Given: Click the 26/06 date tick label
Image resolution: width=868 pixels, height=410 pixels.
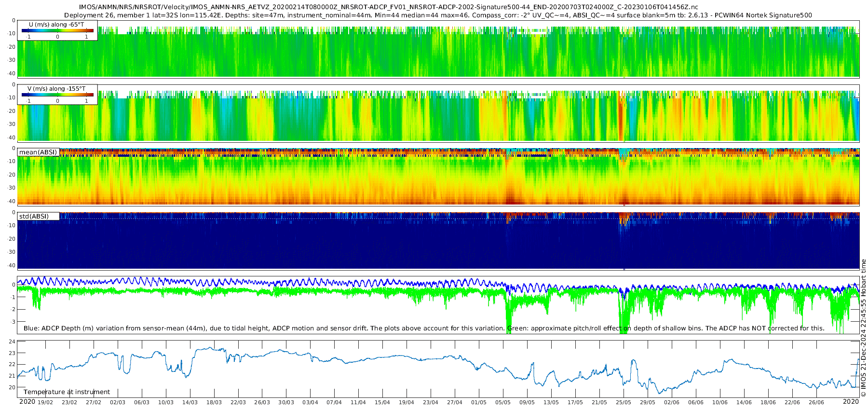Looking at the screenshot, I should (x=816, y=402).
